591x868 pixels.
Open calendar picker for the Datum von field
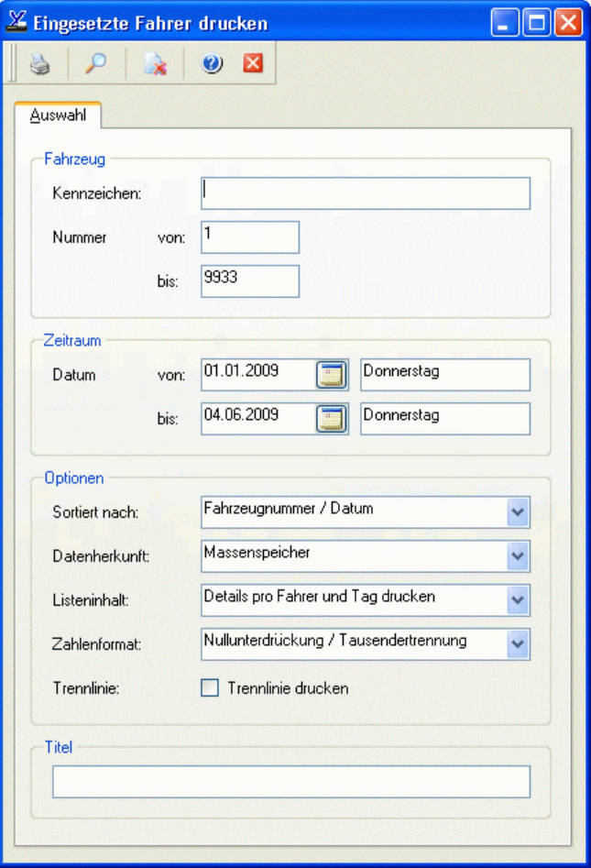(333, 375)
